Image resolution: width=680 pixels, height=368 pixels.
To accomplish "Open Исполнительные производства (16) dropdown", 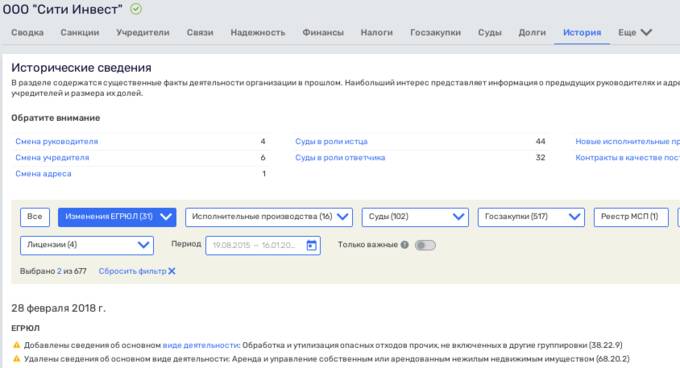I will coord(269,217).
